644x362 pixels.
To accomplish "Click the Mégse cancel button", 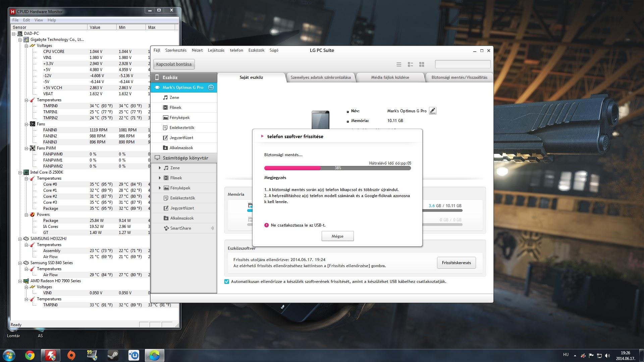I will [337, 236].
